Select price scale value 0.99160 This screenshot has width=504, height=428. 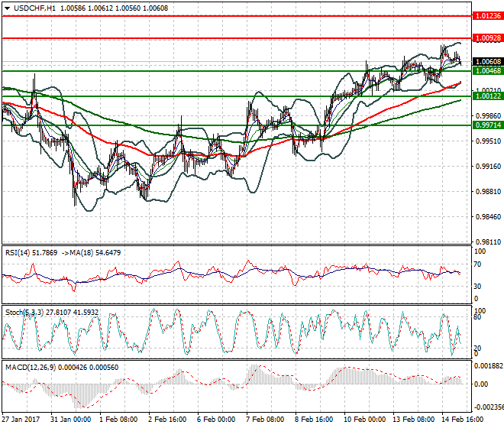coord(488,167)
